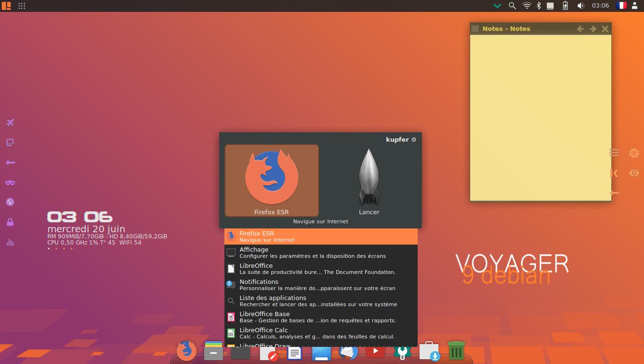Choose Notifications in the kupfer results

tap(321, 284)
